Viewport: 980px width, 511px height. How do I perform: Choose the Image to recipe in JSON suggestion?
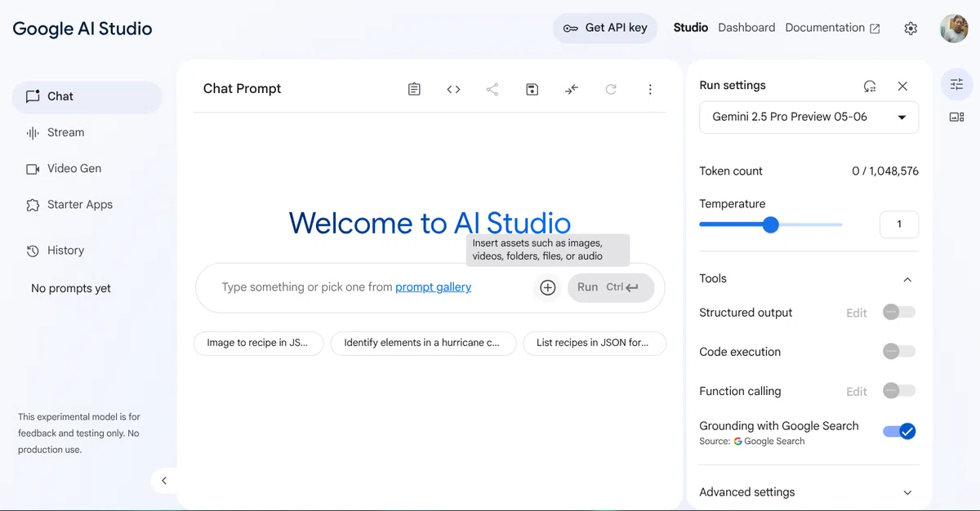pos(258,343)
